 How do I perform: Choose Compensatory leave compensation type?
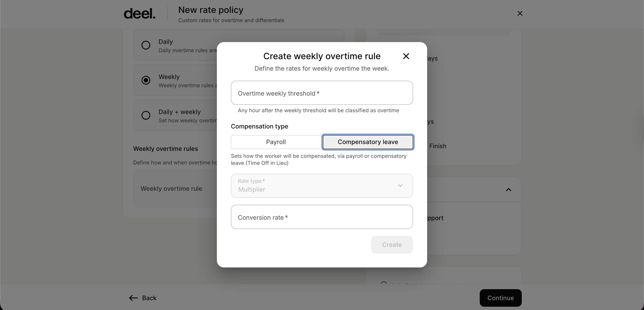click(x=368, y=142)
